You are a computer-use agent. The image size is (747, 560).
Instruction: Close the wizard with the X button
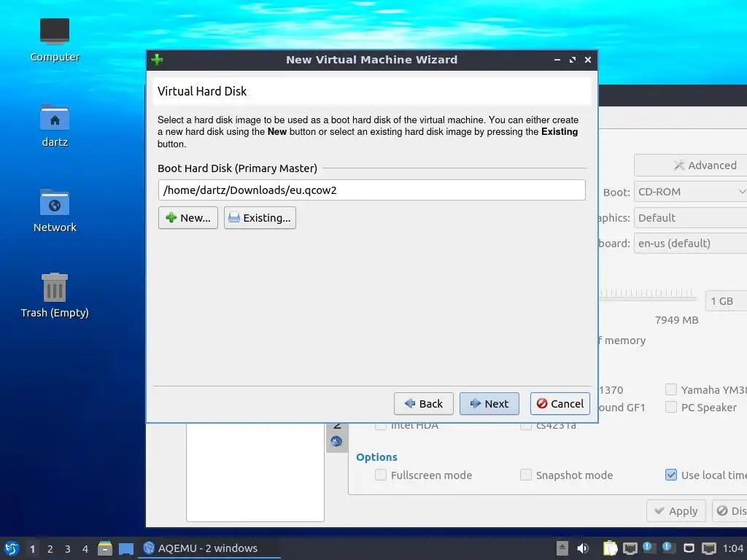[588, 60]
